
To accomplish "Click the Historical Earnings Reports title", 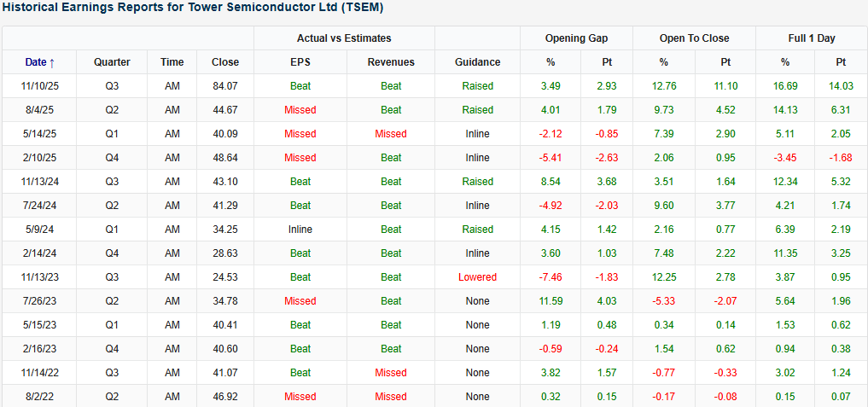I will 194,8.
